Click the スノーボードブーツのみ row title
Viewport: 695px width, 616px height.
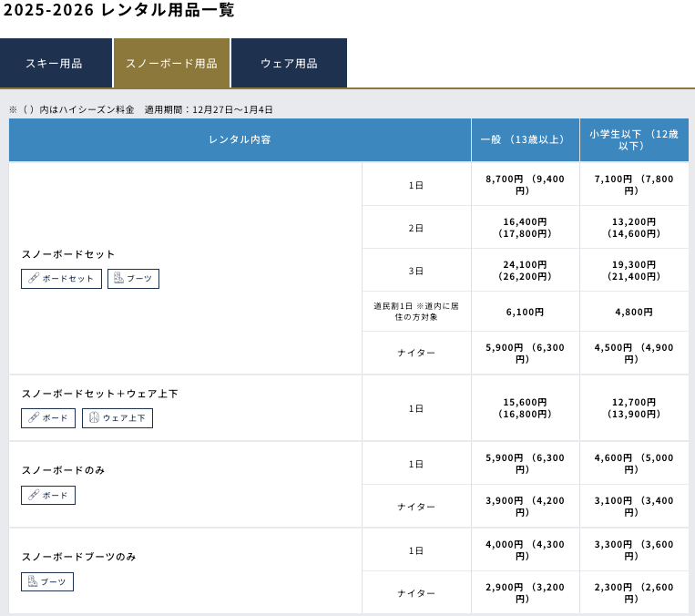(78, 557)
